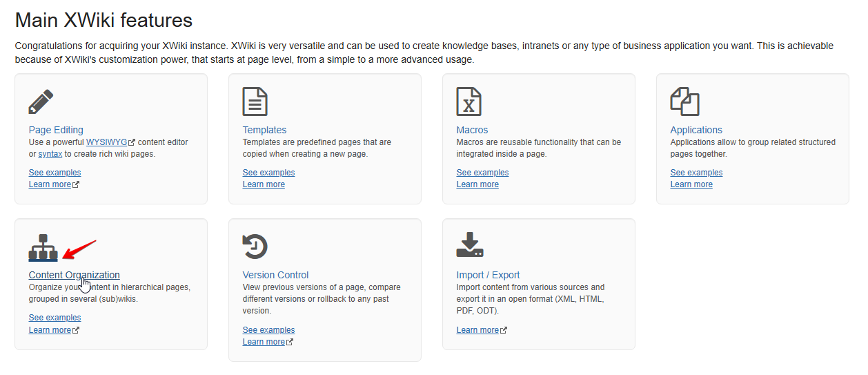868x375 pixels.
Task: Click the pencil icon for Page Editing
Action: 41,102
